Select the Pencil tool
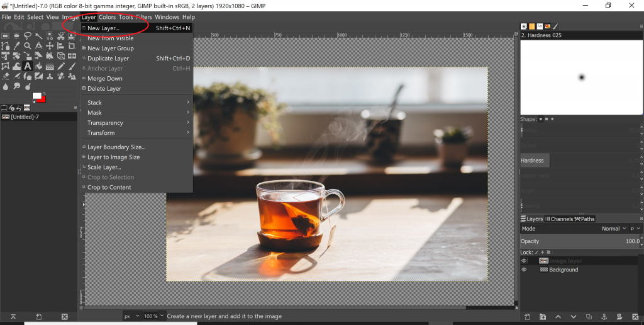Viewport: 644px width, 325px height. tap(61, 66)
